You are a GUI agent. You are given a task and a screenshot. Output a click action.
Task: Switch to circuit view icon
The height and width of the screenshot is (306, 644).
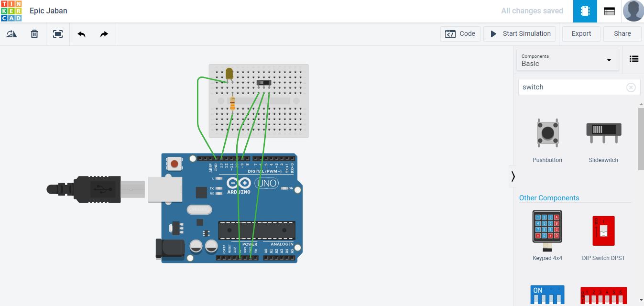tap(585, 11)
